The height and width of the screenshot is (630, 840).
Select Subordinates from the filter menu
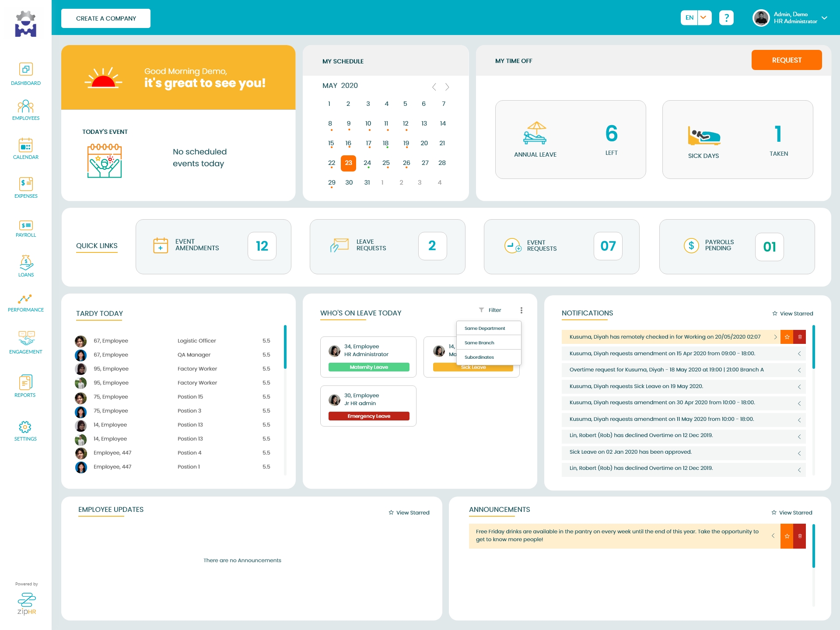point(479,357)
